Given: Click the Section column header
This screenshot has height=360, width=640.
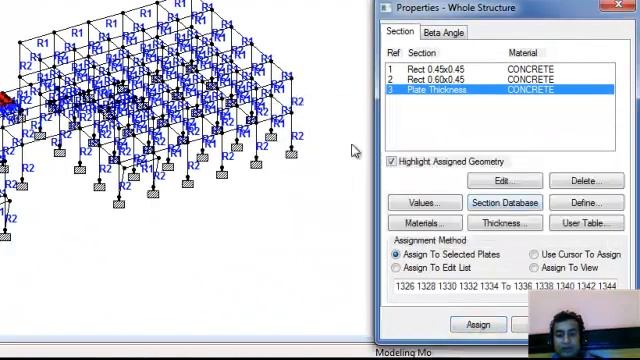Looking at the screenshot, I should pyautogui.click(x=422, y=53).
